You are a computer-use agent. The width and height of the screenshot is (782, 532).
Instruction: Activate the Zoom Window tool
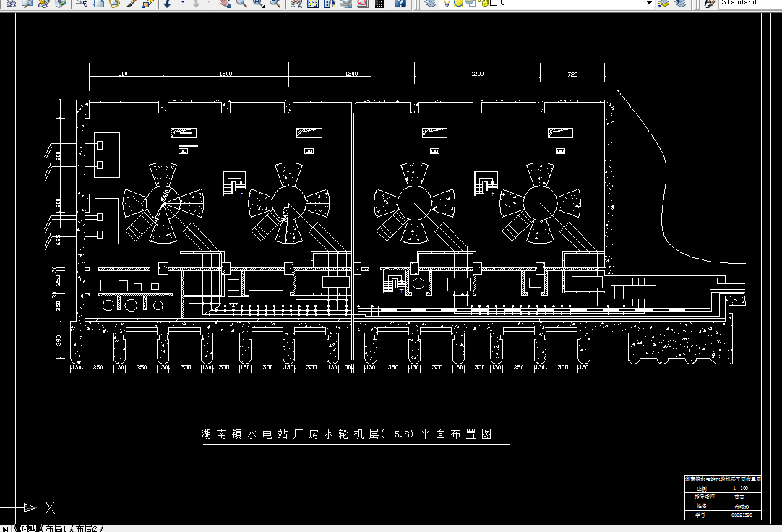(257, 4)
